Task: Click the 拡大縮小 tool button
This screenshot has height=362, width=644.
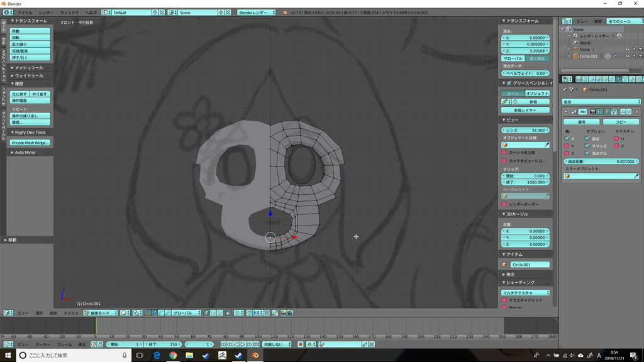Action: (30, 45)
